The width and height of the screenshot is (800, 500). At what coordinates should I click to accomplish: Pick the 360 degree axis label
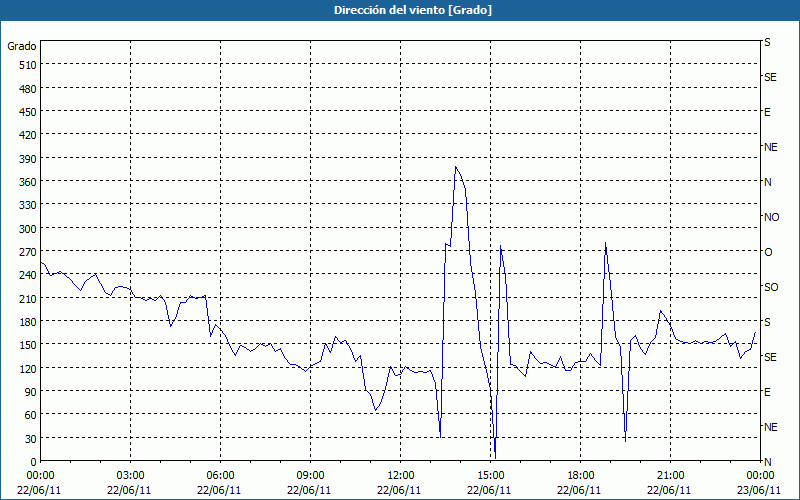point(29,182)
